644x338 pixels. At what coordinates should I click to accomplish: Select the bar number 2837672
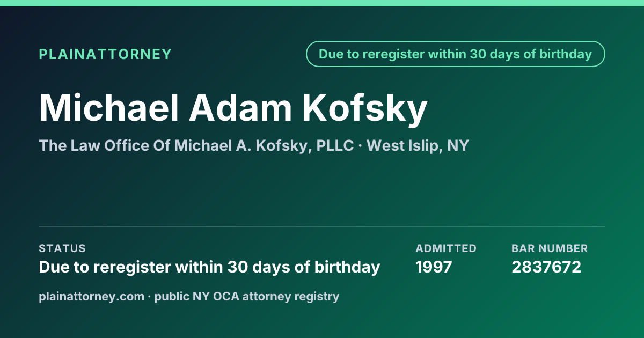[546, 267]
